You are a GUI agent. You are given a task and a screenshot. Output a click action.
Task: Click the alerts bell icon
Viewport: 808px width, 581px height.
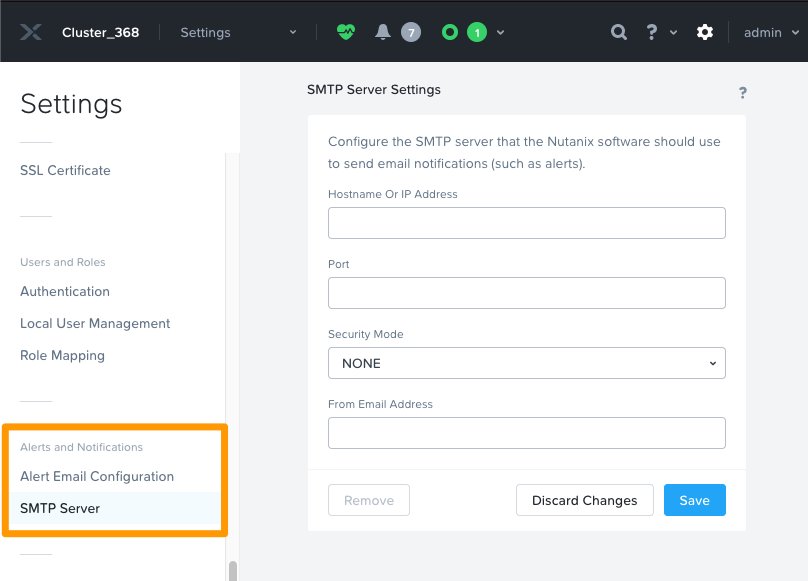click(x=383, y=31)
